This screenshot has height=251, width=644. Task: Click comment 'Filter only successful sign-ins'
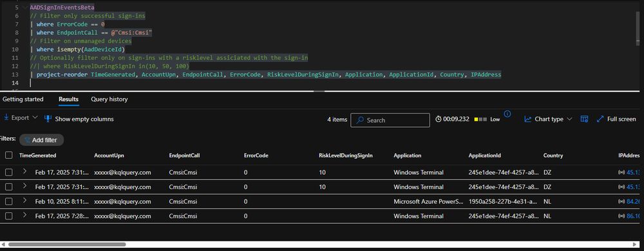tap(88, 16)
